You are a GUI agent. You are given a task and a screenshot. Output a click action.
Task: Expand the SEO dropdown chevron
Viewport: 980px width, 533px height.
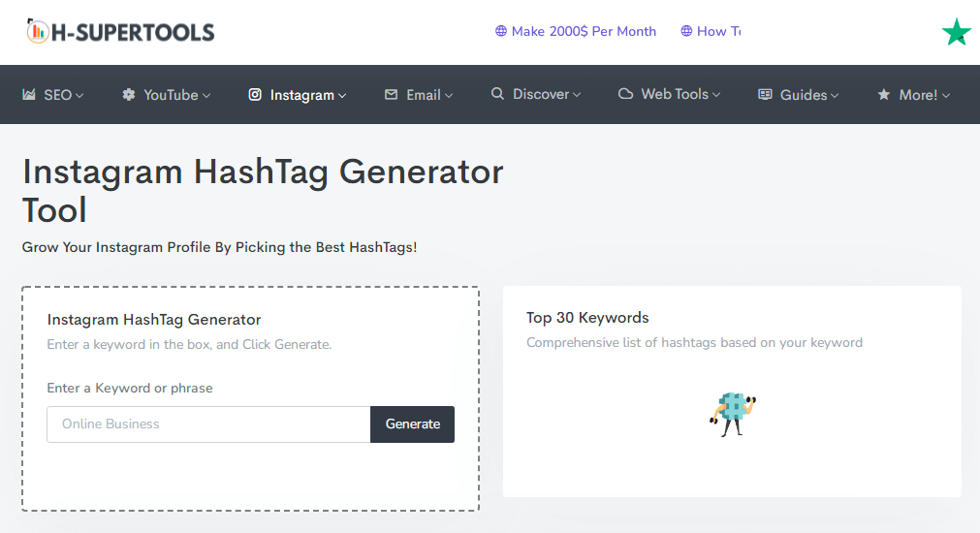coord(79,95)
